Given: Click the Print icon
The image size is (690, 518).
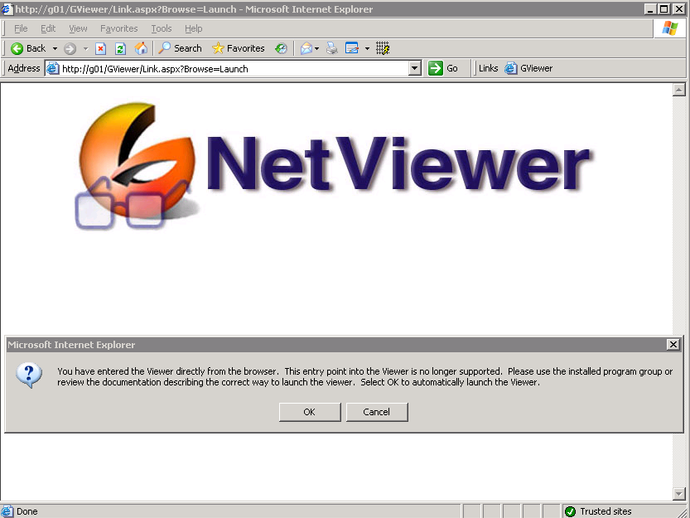Looking at the screenshot, I should click(332, 48).
